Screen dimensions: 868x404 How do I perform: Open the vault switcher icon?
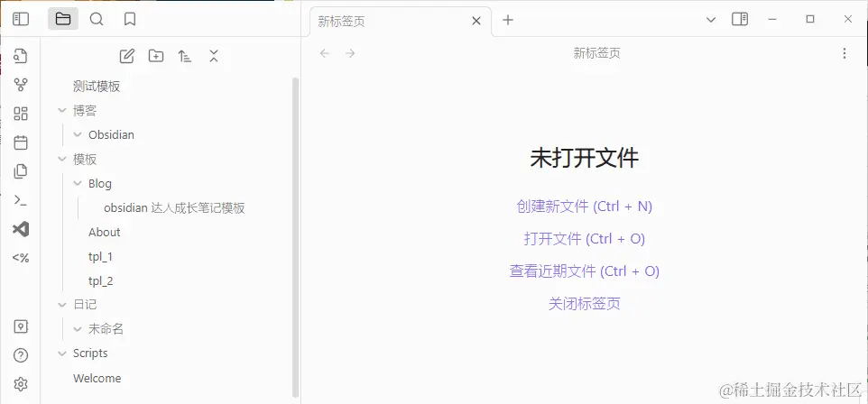[21, 326]
